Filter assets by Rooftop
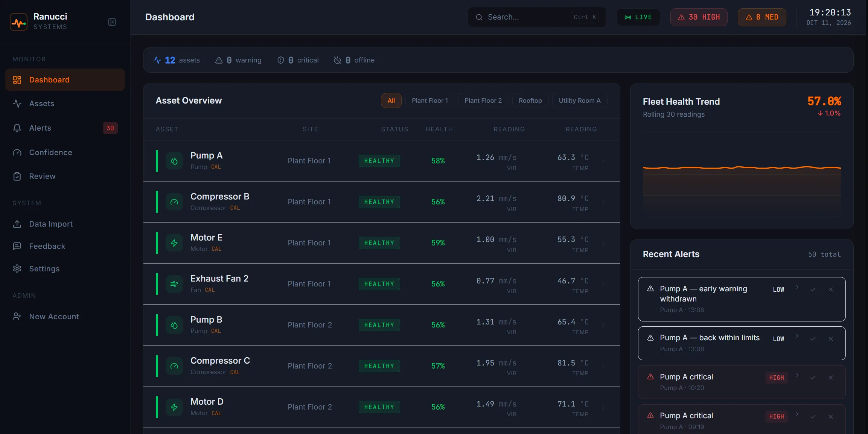The width and height of the screenshot is (868, 434). click(x=530, y=101)
